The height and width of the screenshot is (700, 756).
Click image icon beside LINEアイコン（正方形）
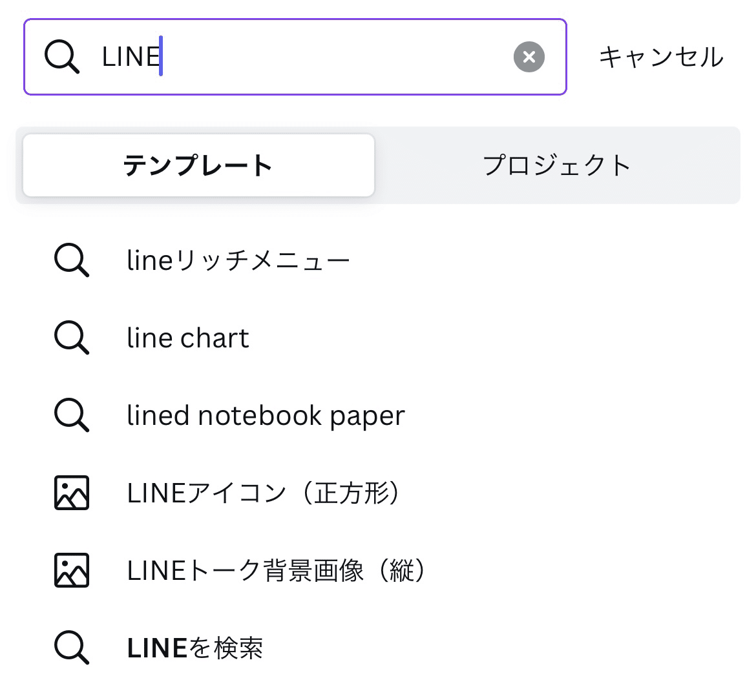pyautogui.click(x=71, y=493)
